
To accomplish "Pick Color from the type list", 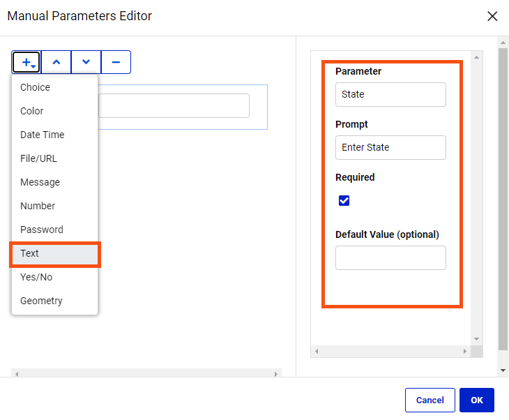I will coord(54,111).
